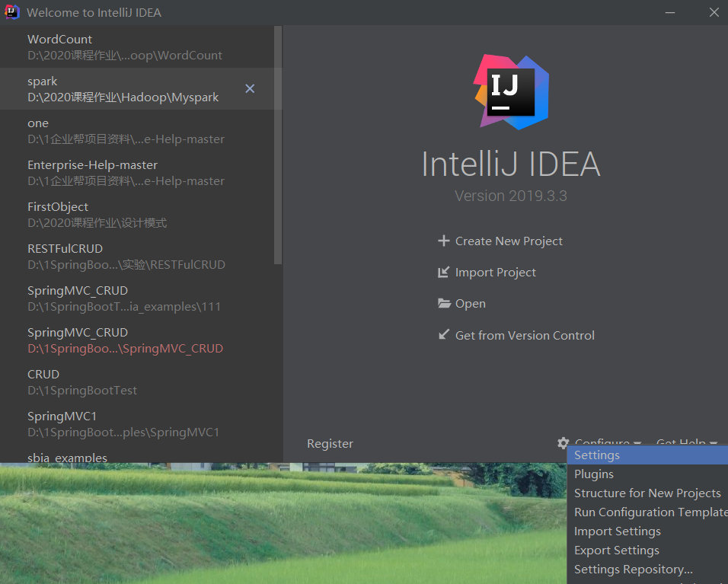Click the Create New Project plus icon
Screen dimensions: 728x584
(x=444, y=241)
